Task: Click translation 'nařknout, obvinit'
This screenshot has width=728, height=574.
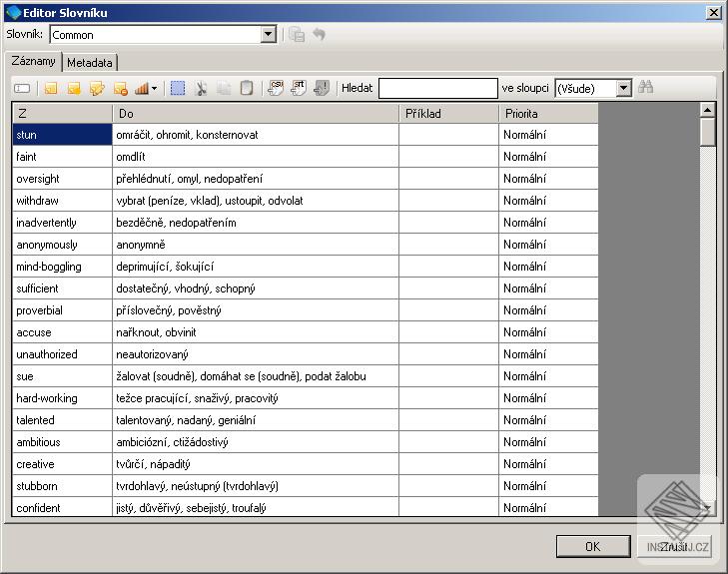Action: (x=256, y=332)
